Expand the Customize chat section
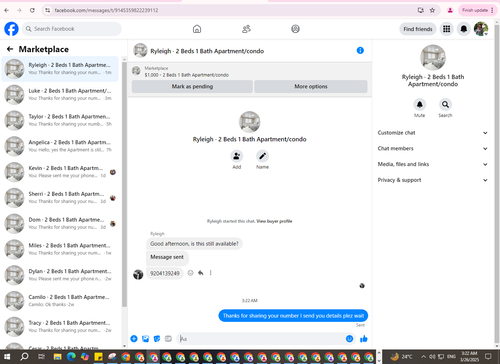This screenshot has height=364, width=500. point(433,133)
